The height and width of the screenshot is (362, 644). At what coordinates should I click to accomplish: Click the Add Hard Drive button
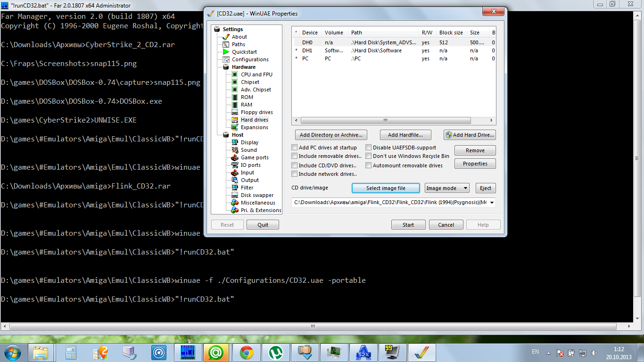[x=470, y=135]
